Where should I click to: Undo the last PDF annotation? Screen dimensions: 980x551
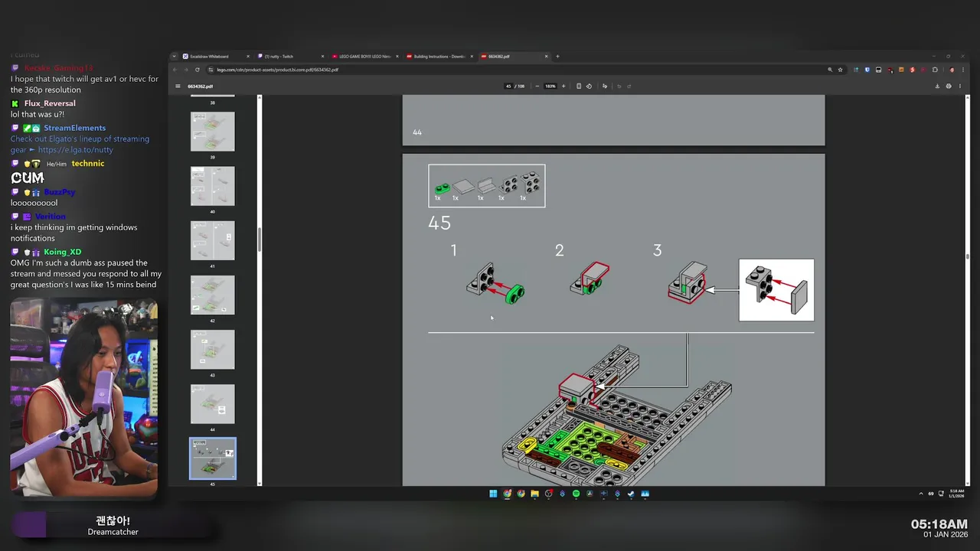pos(619,86)
